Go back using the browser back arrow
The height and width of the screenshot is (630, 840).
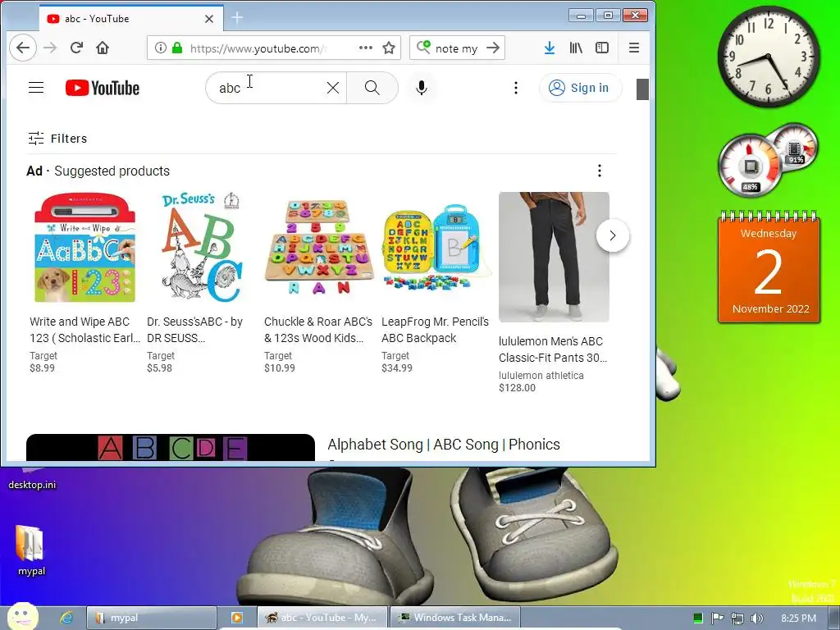22,48
